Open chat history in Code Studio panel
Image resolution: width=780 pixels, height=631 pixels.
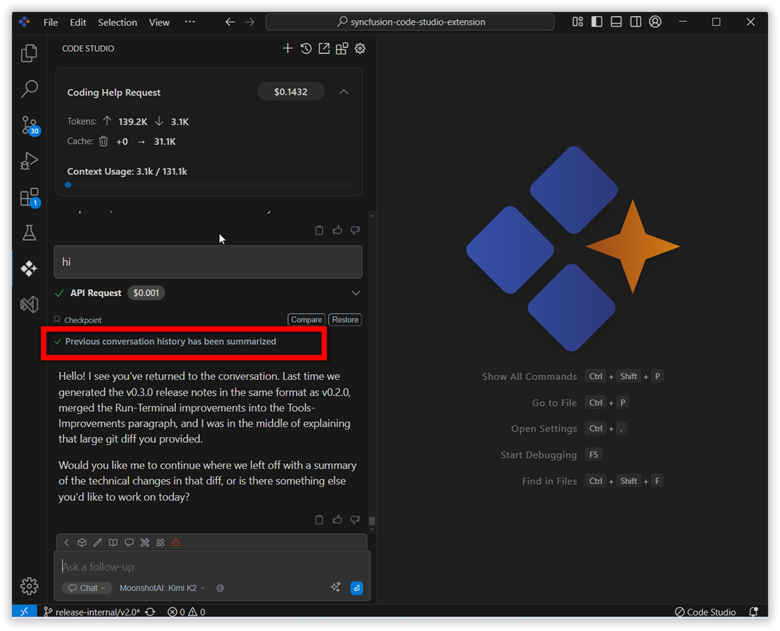(x=306, y=48)
